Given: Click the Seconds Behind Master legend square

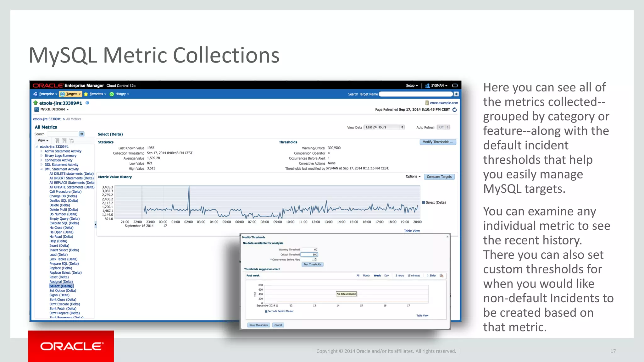Looking at the screenshot, I should pos(266,311).
